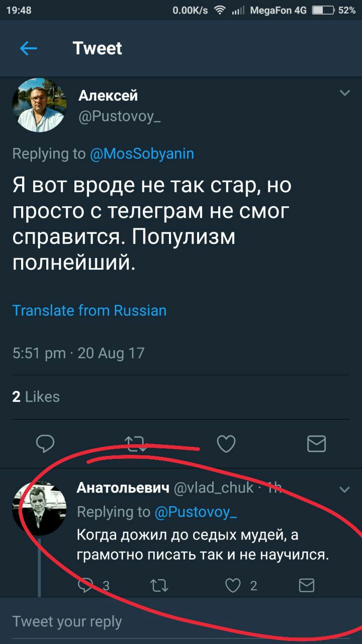Send Анатольевич's reply via the envelope icon
This screenshot has width=362, height=644.
point(307,585)
